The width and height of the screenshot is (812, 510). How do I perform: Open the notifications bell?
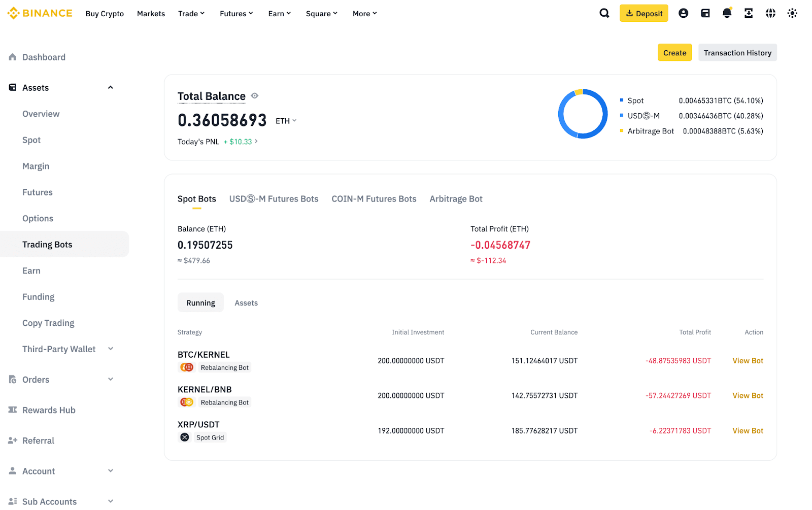click(727, 13)
